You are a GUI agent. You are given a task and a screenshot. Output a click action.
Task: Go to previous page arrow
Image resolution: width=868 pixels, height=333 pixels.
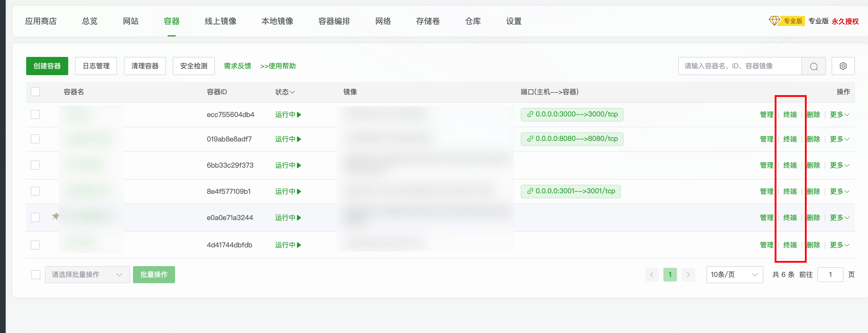click(652, 275)
